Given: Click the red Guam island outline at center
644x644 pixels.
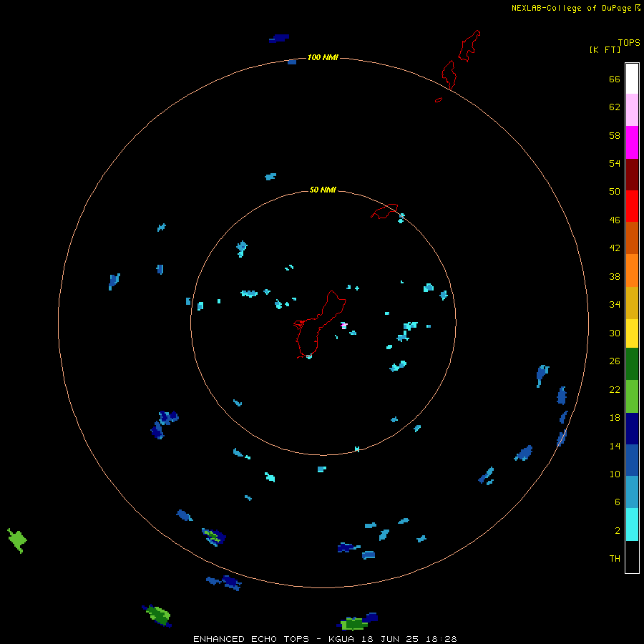Looking at the screenshot, I should (320, 324).
